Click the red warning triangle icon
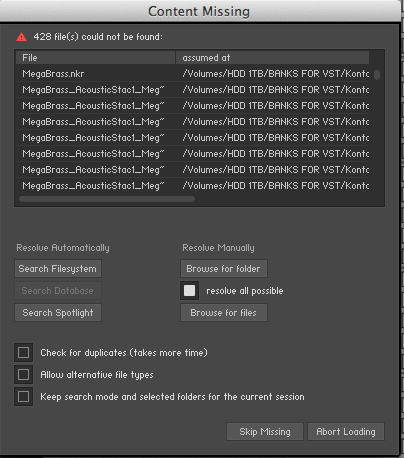Screen dimensions: 404x458 coord(21,37)
